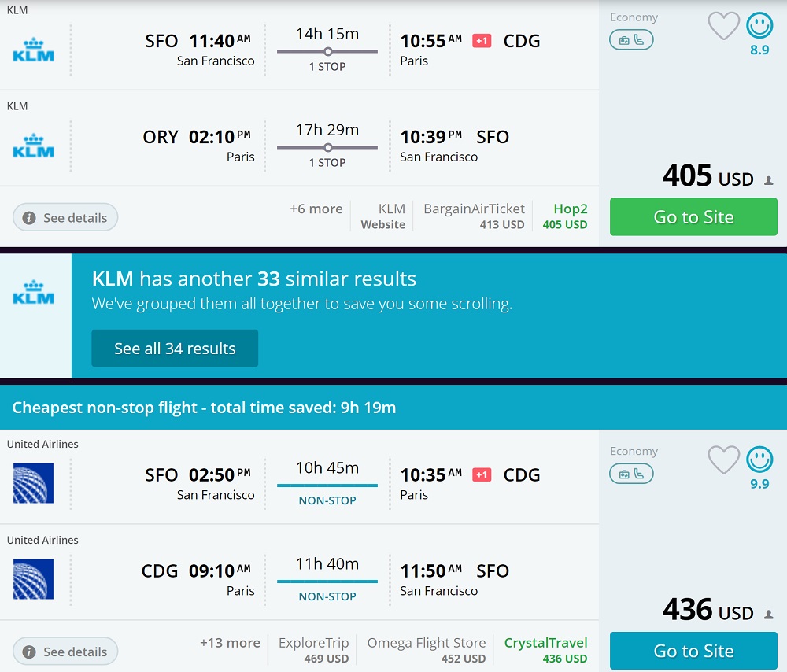Click the KLM 8.9 smiley rating icon
Viewport: 787px width, 672px height.
[759, 26]
